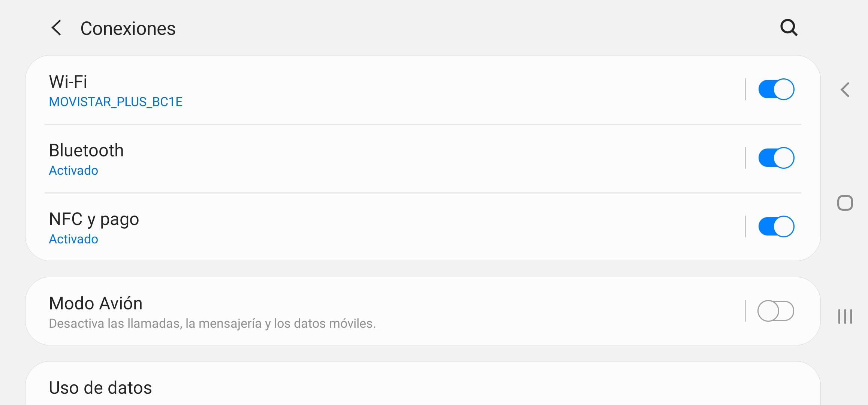The image size is (868, 405).
Task: Open recent apps with three-bar icon
Action: pyautogui.click(x=845, y=316)
